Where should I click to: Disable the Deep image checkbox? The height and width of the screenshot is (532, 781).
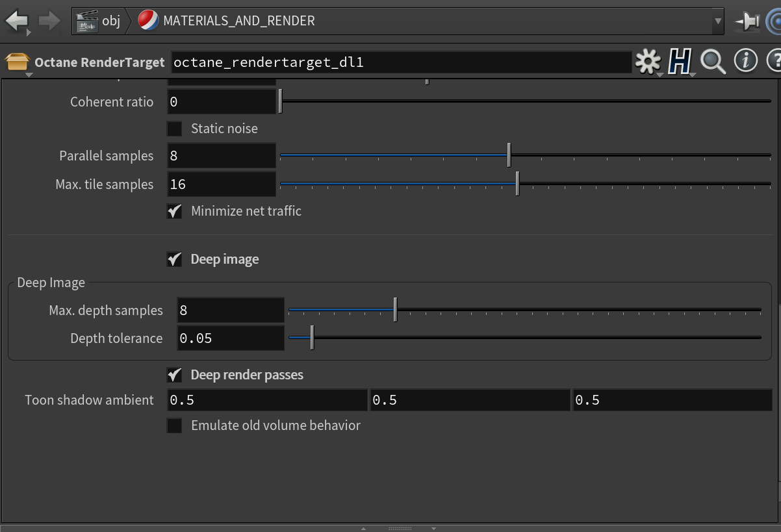[174, 259]
